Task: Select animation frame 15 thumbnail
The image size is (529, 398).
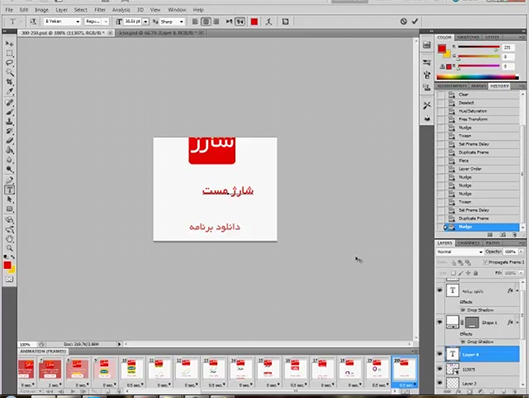Action: pyautogui.click(x=268, y=369)
